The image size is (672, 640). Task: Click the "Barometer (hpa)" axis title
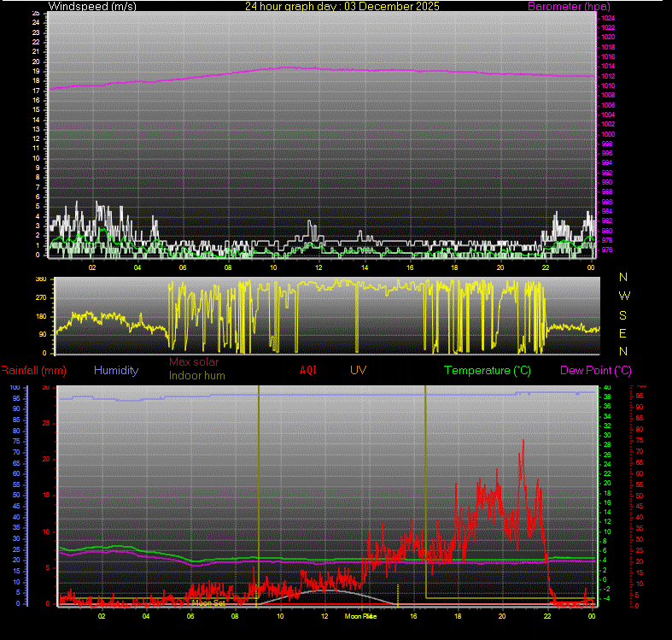point(569,7)
